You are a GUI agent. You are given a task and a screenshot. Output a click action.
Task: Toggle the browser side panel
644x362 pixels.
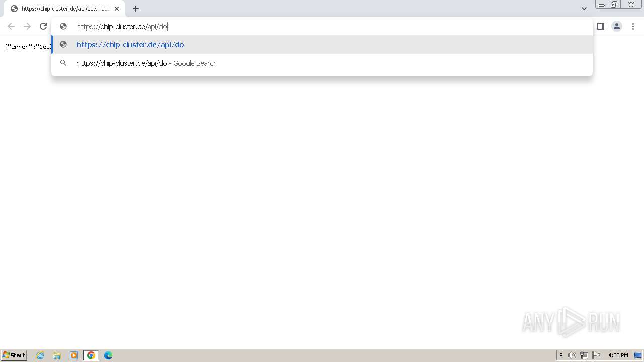[600, 26]
